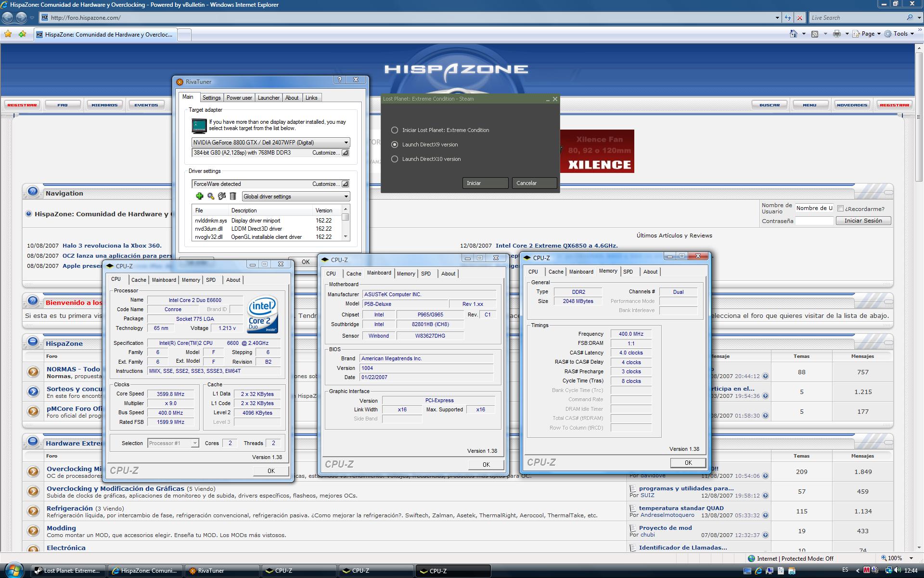This screenshot has width=924, height=578.
Task: Check the ¿Recordarme? checkbox
Action: click(840, 209)
